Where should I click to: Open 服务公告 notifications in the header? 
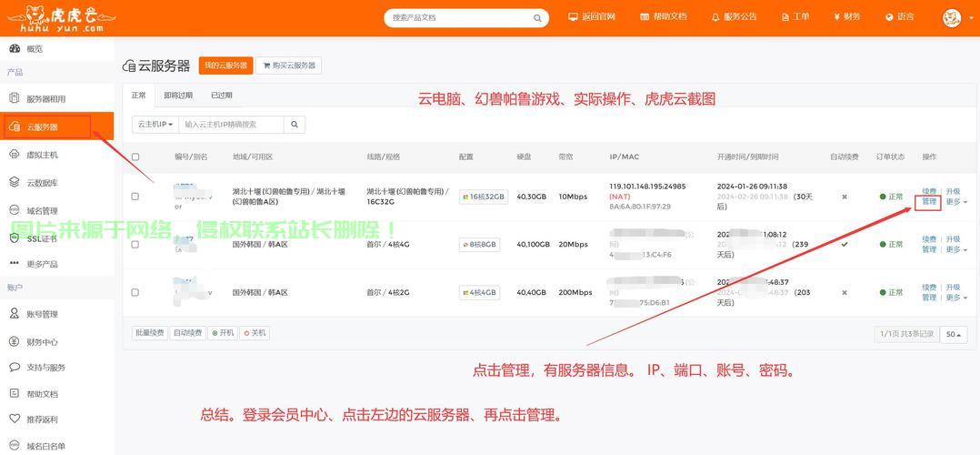coord(734,17)
